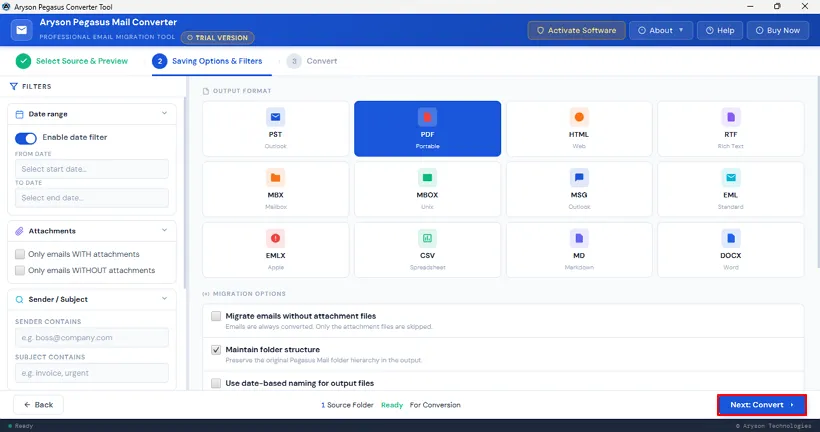This screenshot has height=432, width=820.
Task: Click the Filters funnel icon
Action: point(14,86)
